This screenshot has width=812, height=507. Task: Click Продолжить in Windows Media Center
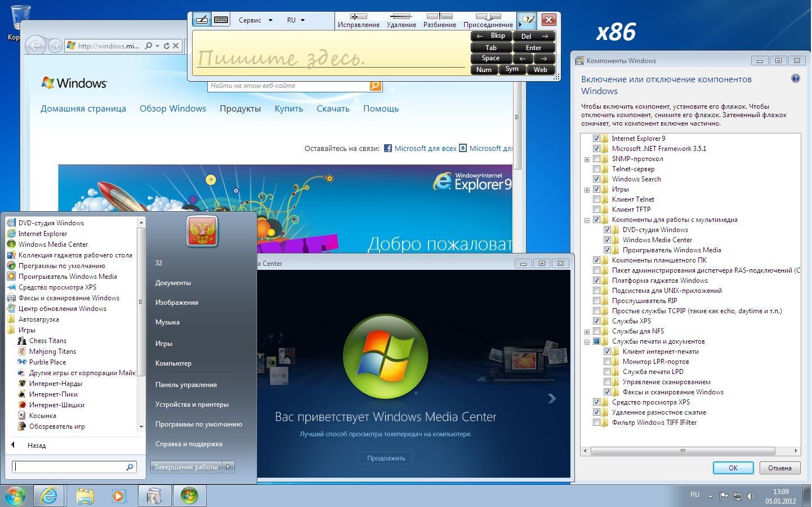coord(386,458)
